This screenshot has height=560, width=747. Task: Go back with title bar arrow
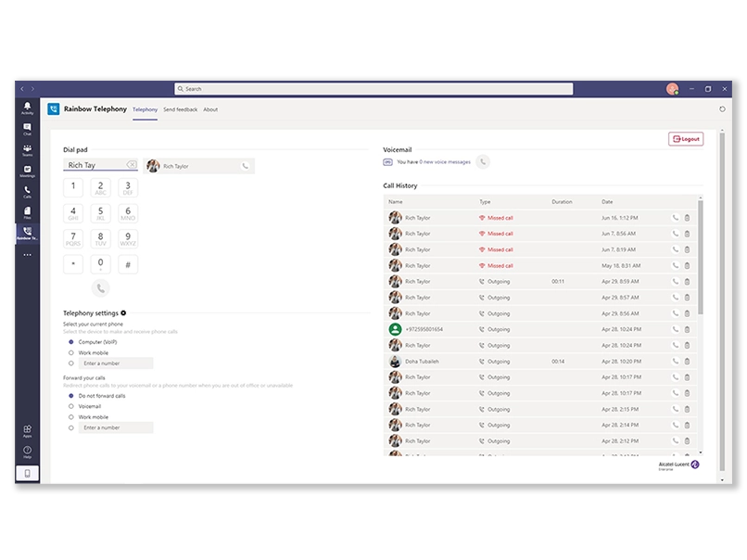pyautogui.click(x=22, y=89)
